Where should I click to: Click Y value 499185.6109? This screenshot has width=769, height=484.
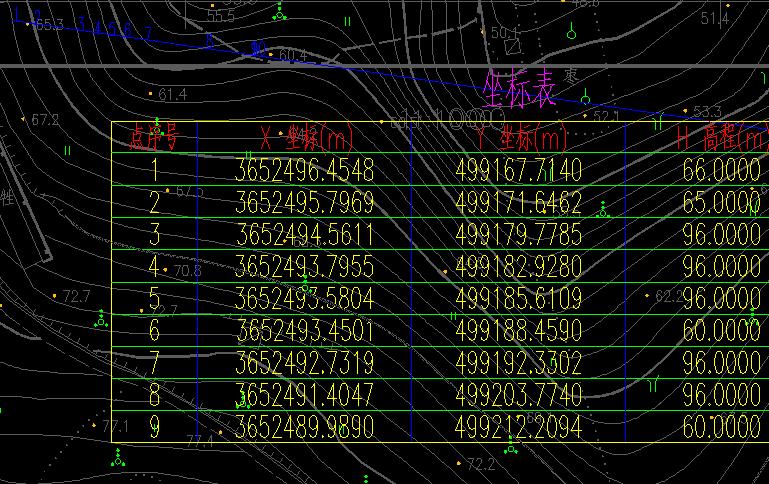tap(519, 299)
